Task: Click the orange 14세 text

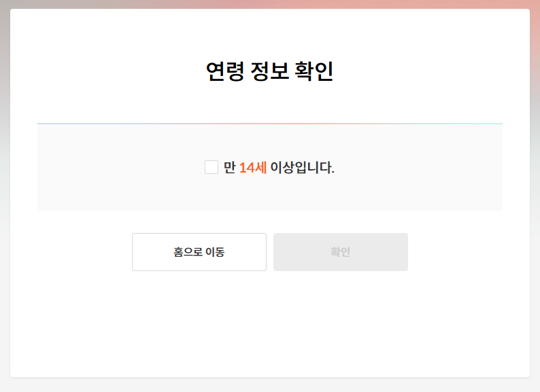Action: 253,168
